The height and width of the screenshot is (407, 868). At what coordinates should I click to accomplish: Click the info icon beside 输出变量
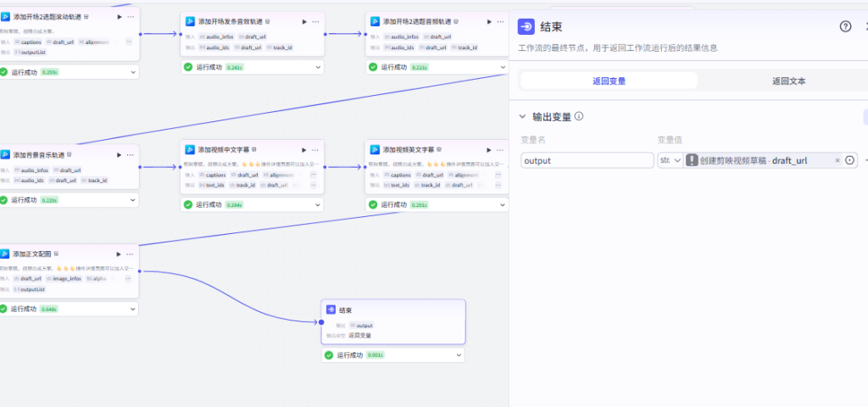(579, 116)
